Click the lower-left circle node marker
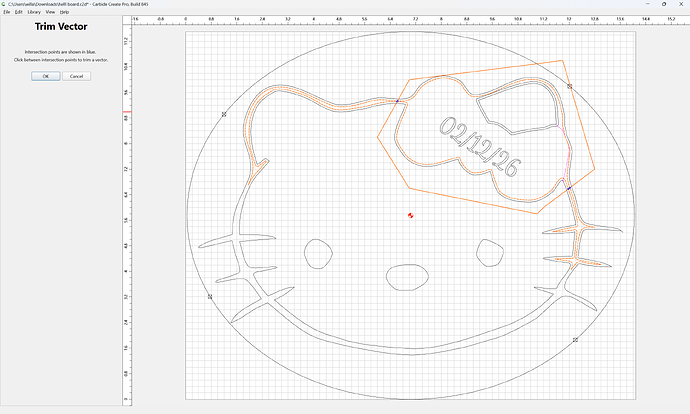Image resolution: width=690 pixels, height=414 pixels. click(210, 297)
